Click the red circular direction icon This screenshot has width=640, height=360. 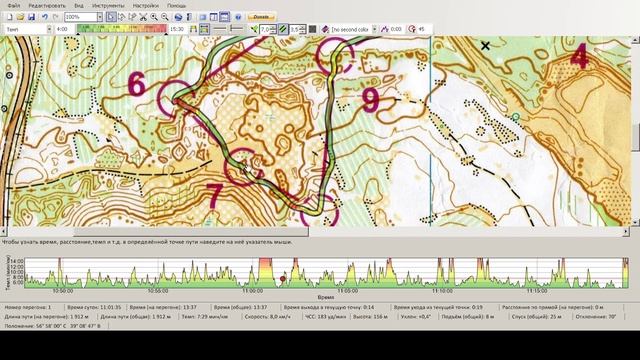tap(412, 29)
